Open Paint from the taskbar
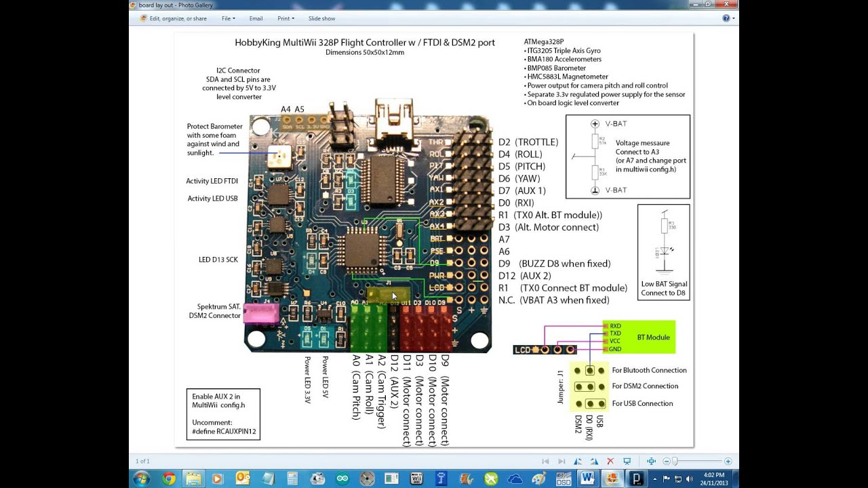Image resolution: width=868 pixels, height=488 pixels. (x=539, y=479)
